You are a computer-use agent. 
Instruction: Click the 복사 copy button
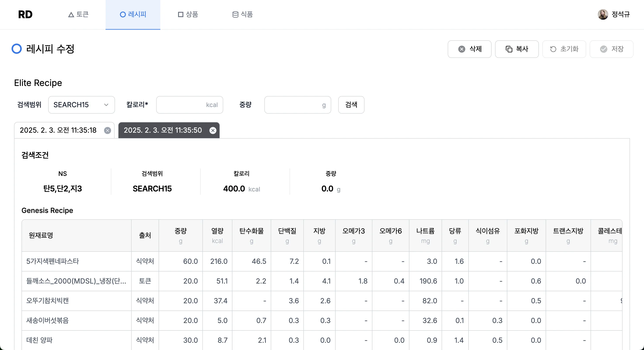click(517, 49)
